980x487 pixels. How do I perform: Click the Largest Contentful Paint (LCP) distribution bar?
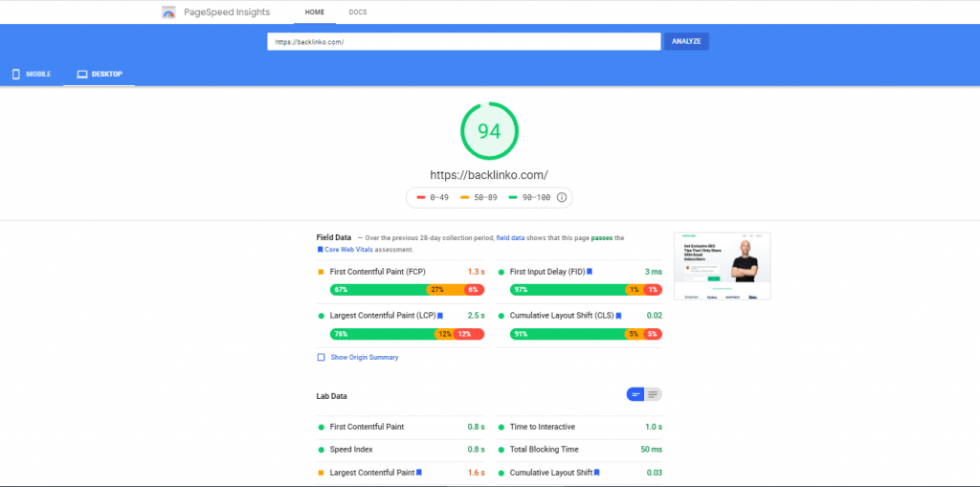(x=407, y=334)
